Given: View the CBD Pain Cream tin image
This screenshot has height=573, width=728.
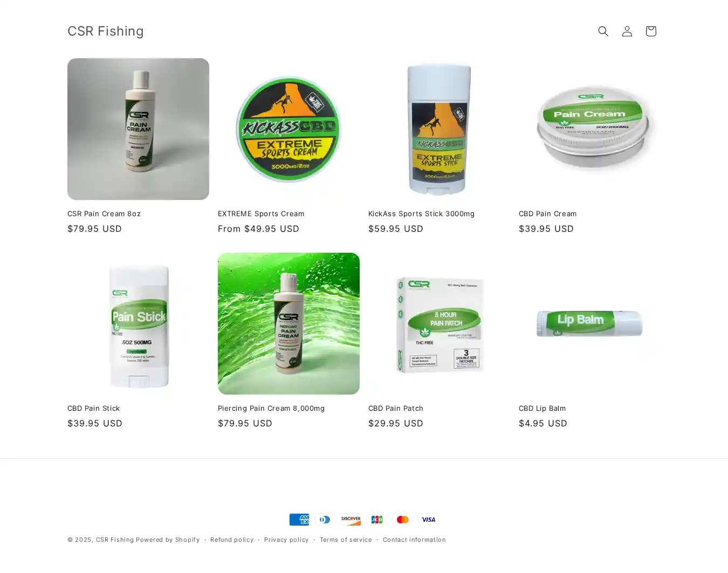Looking at the screenshot, I should click(589, 129).
